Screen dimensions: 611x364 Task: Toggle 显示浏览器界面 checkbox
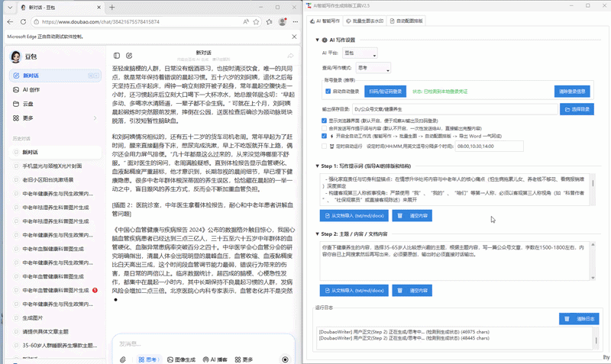(324, 121)
